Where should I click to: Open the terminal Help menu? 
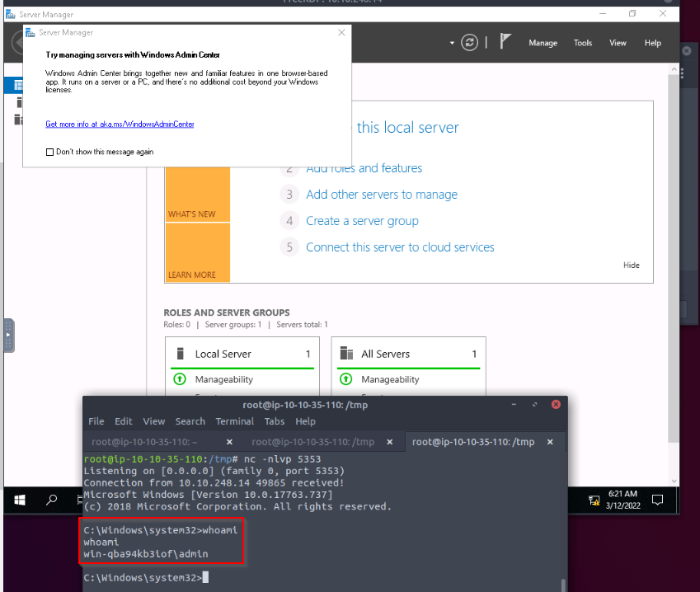(x=305, y=421)
